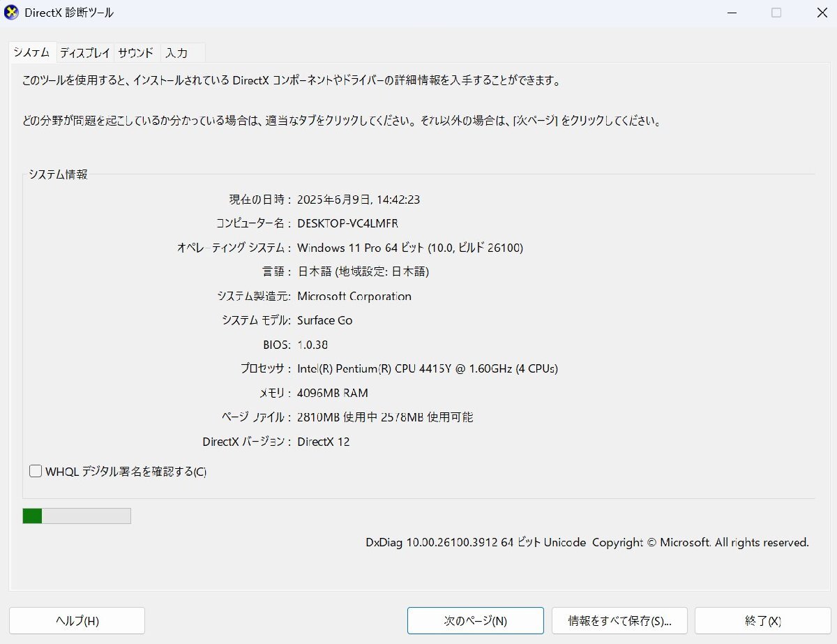The image size is (837, 644).
Task: Click computer name DESKTOP-VC4LMFR
Action: coord(348,223)
